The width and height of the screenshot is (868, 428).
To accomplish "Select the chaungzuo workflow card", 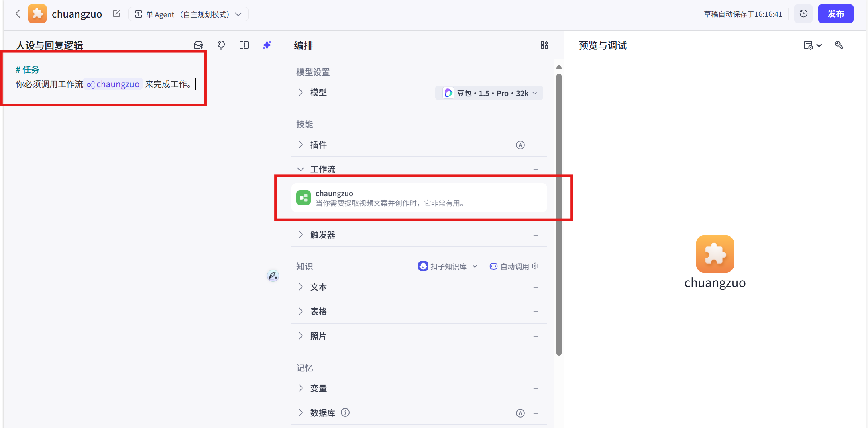I will click(419, 198).
